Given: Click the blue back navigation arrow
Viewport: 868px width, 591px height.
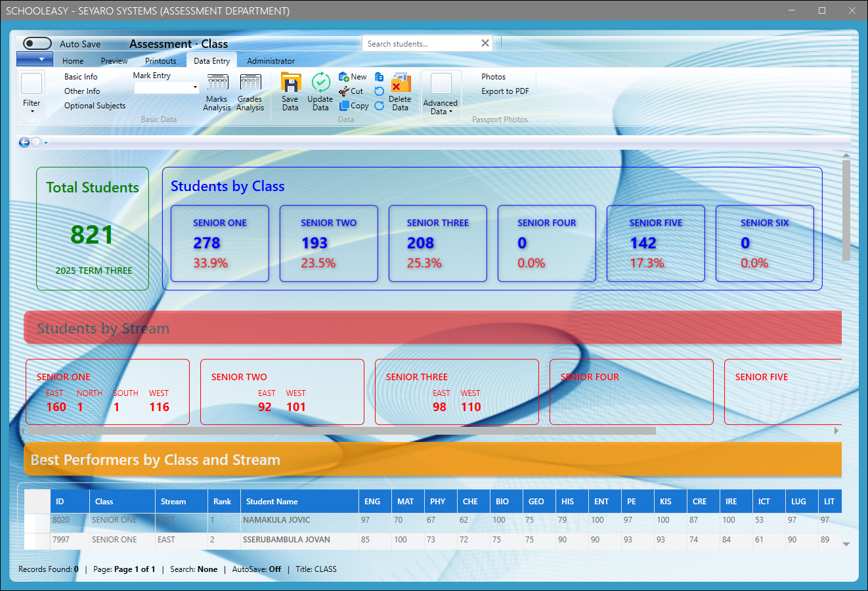Looking at the screenshot, I should pos(24,142).
